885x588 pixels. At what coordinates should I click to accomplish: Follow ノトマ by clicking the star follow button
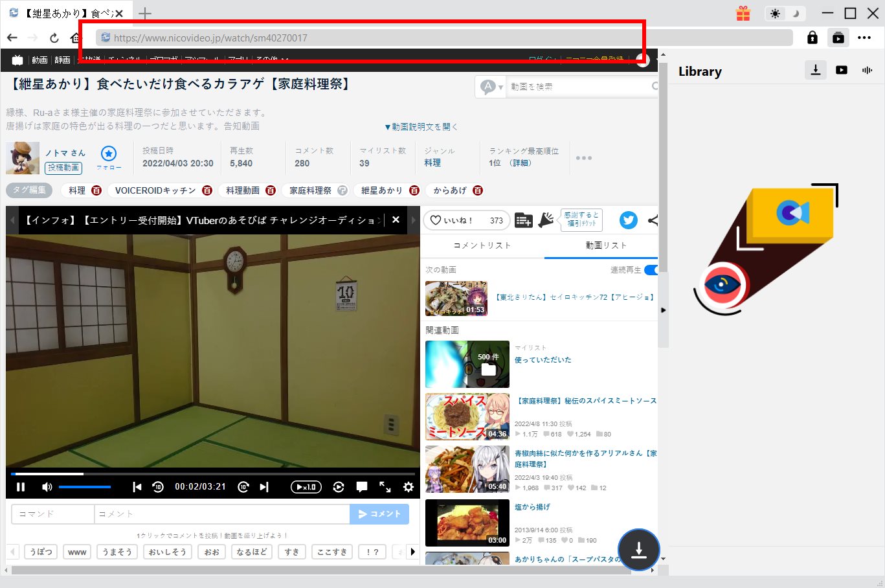pyautogui.click(x=109, y=153)
